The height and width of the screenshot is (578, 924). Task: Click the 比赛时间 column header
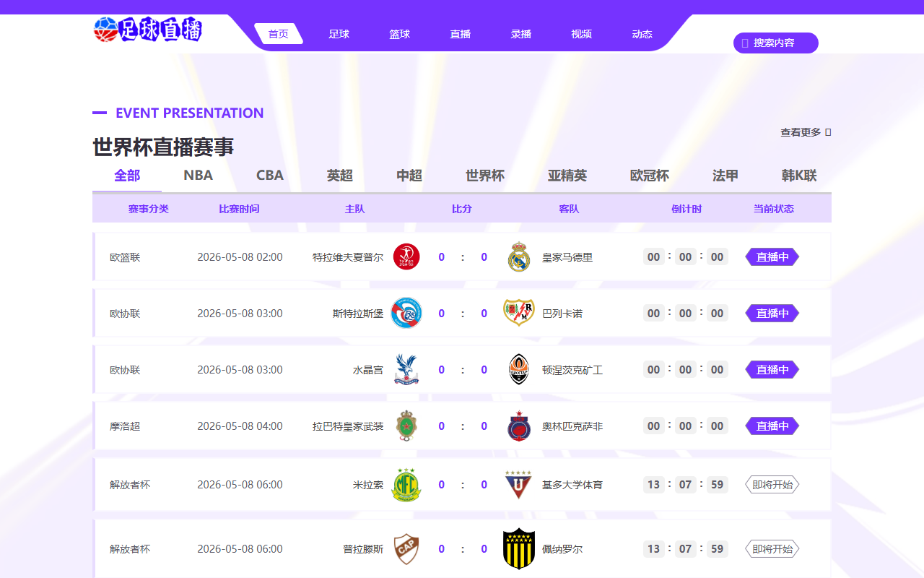(239, 209)
